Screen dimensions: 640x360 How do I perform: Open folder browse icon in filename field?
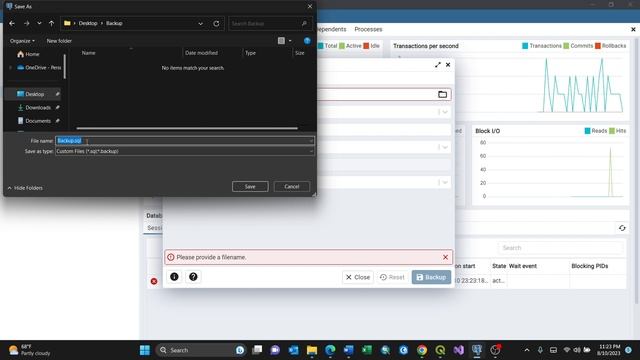pos(442,95)
